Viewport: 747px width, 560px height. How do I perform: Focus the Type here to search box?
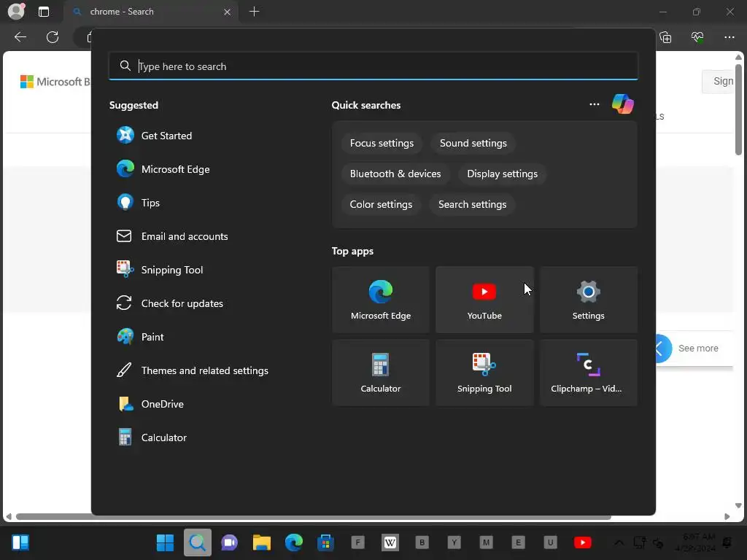coord(373,66)
